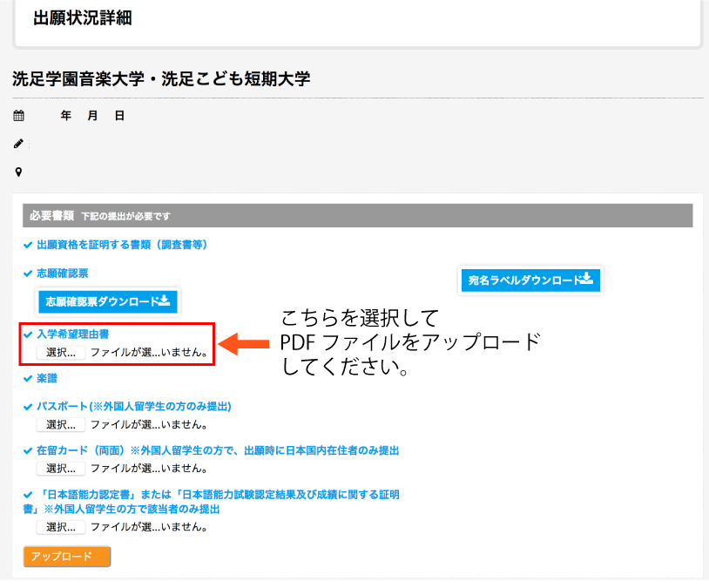Choose file for パスポート upload
Image resolution: width=709 pixels, height=588 pixels.
pos(61,425)
